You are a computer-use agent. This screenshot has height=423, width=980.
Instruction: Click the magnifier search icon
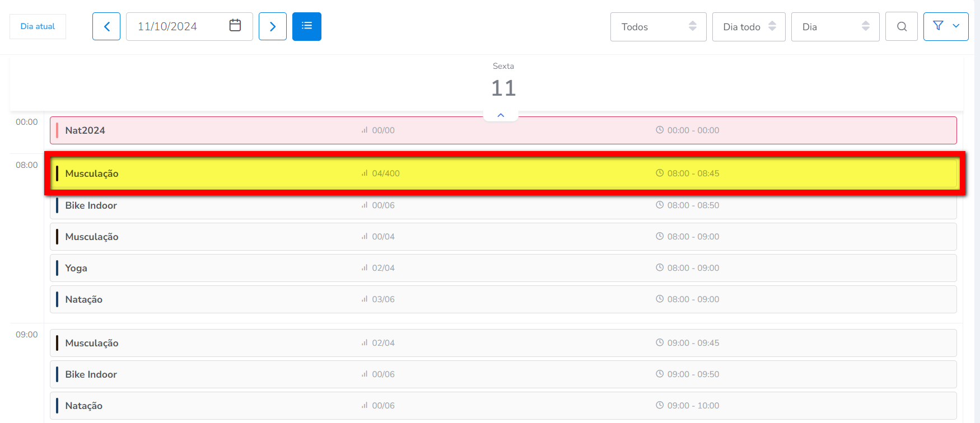pyautogui.click(x=902, y=27)
